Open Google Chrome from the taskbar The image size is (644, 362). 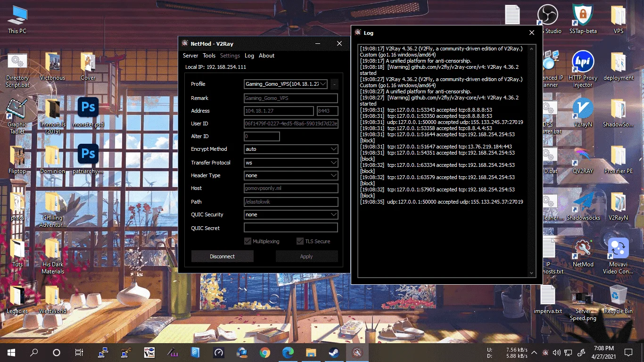click(x=264, y=352)
